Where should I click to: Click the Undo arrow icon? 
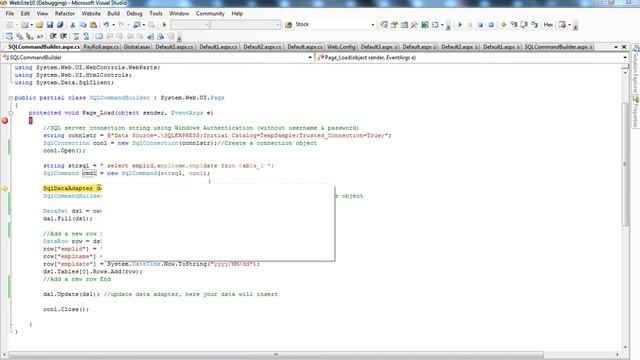[106, 25]
